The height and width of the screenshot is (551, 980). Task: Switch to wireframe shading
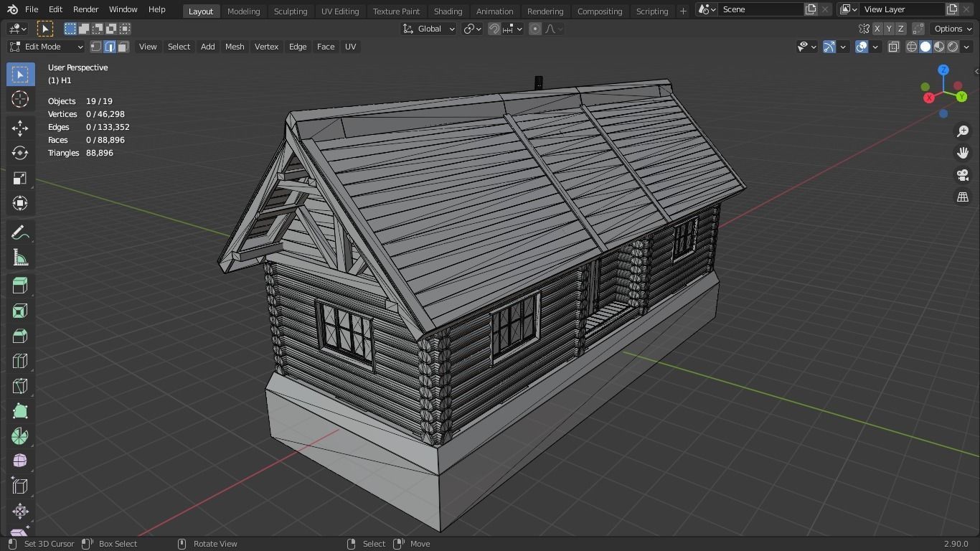(x=912, y=47)
